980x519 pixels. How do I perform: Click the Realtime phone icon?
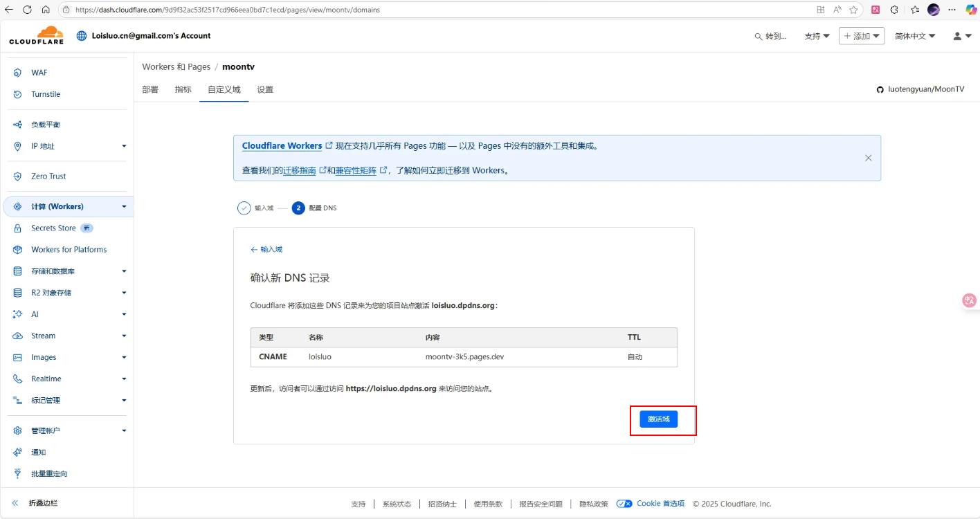(17, 379)
